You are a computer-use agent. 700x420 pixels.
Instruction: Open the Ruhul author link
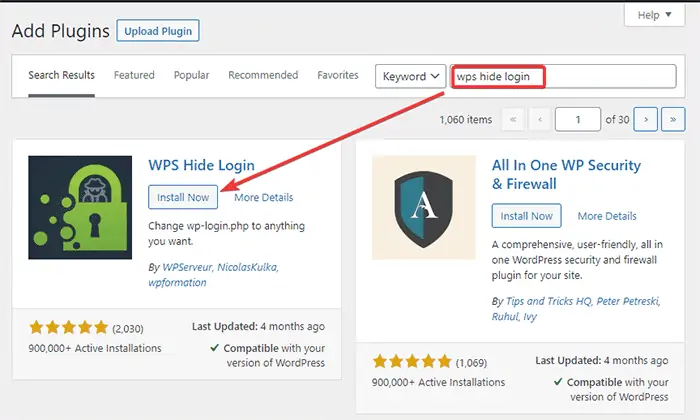[505, 316]
